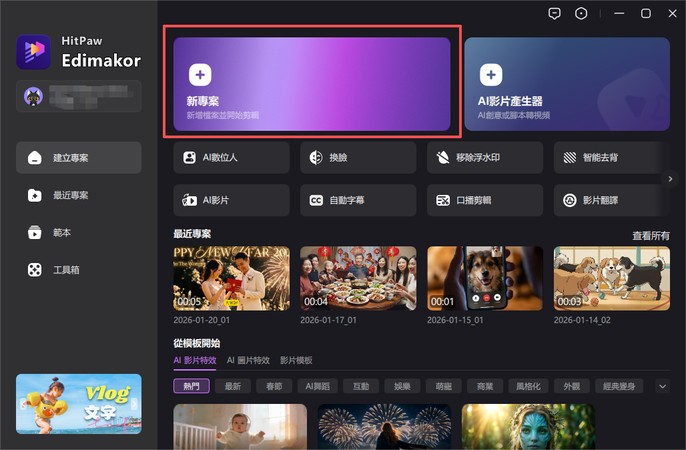Open the blue avatar face template thumbnail
This screenshot has height=450, width=686.
(528, 426)
